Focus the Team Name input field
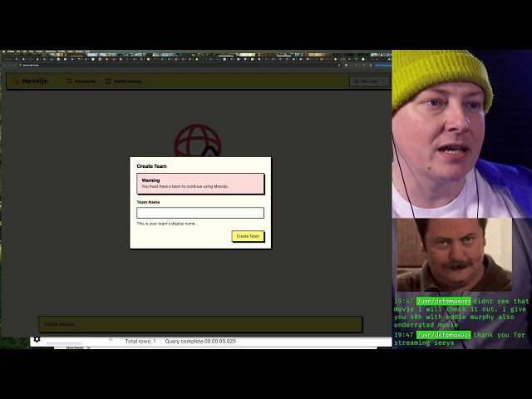The image size is (532, 399). pyautogui.click(x=200, y=213)
